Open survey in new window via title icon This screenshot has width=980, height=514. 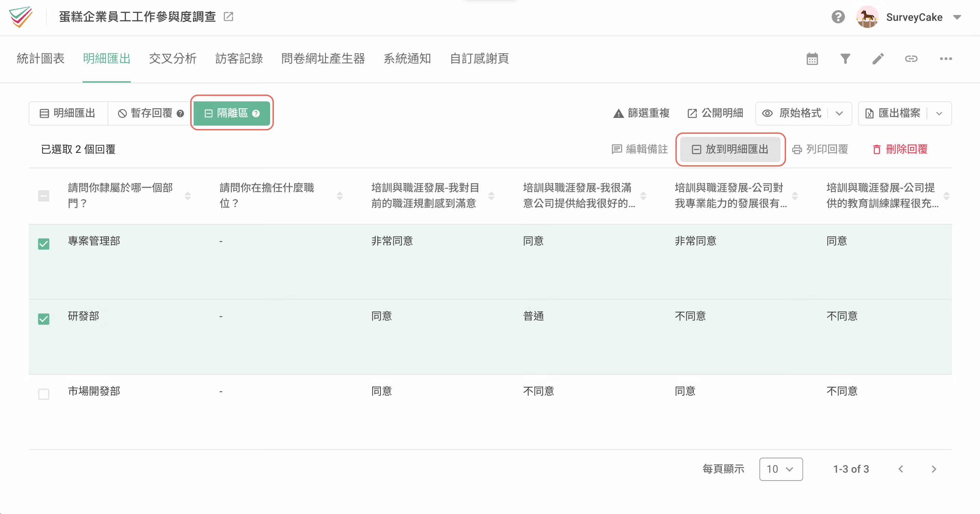tap(228, 16)
